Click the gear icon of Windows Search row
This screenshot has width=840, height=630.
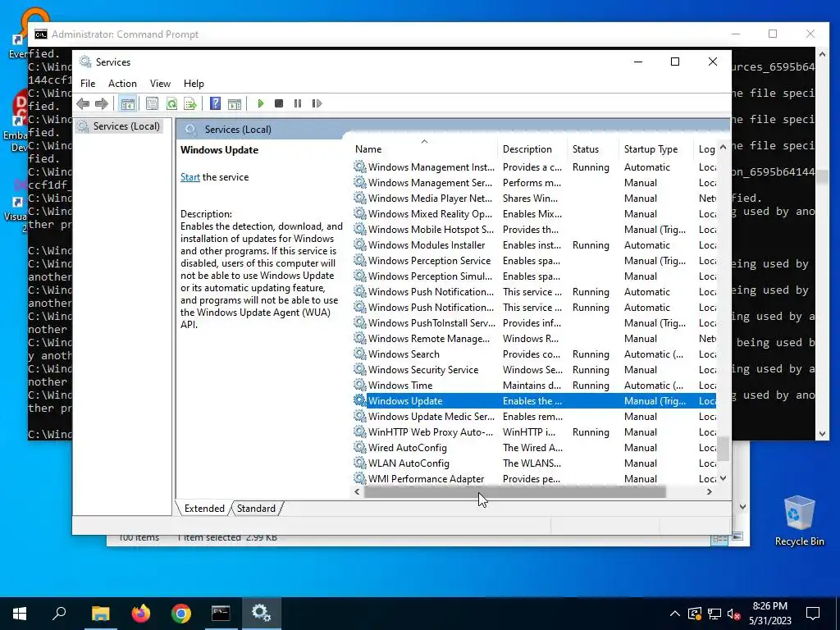tap(359, 354)
